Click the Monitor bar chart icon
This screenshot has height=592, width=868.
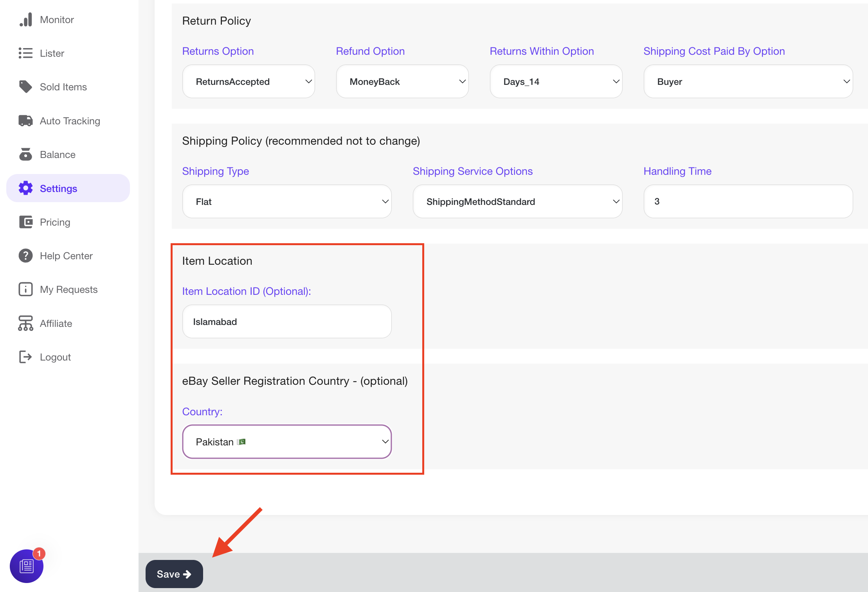[x=26, y=20]
